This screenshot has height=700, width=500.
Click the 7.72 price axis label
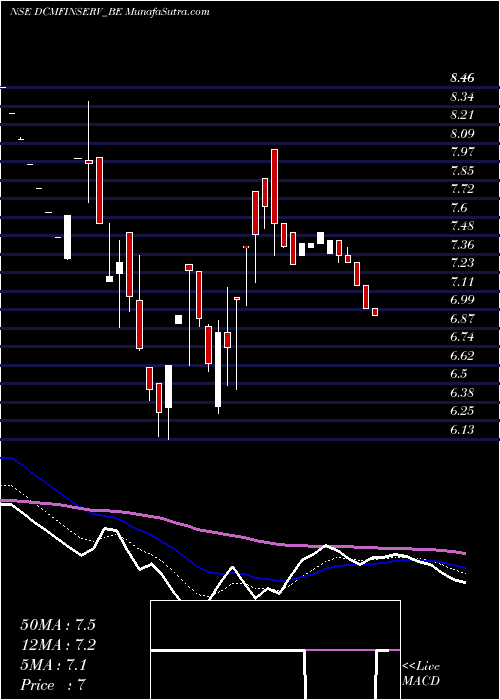[x=462, y=189]
